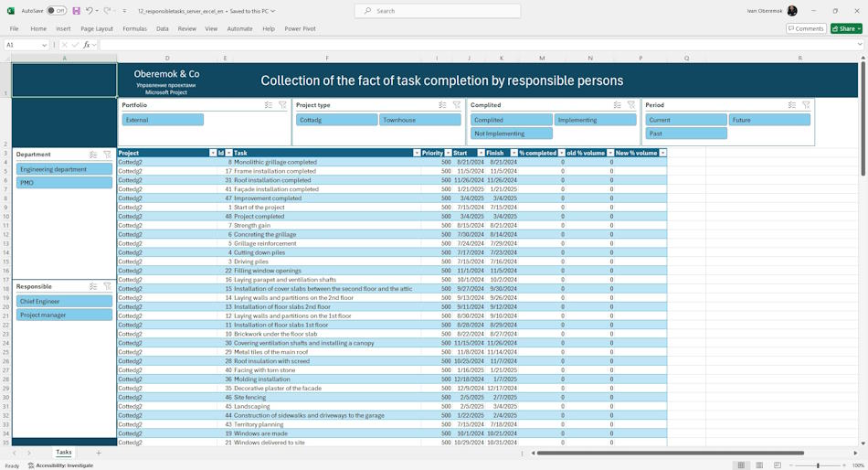The image size is (868, 470).
Task: Toggle multi-select on Period slicer
Action: pyautogui.click(x=792, y=105)
